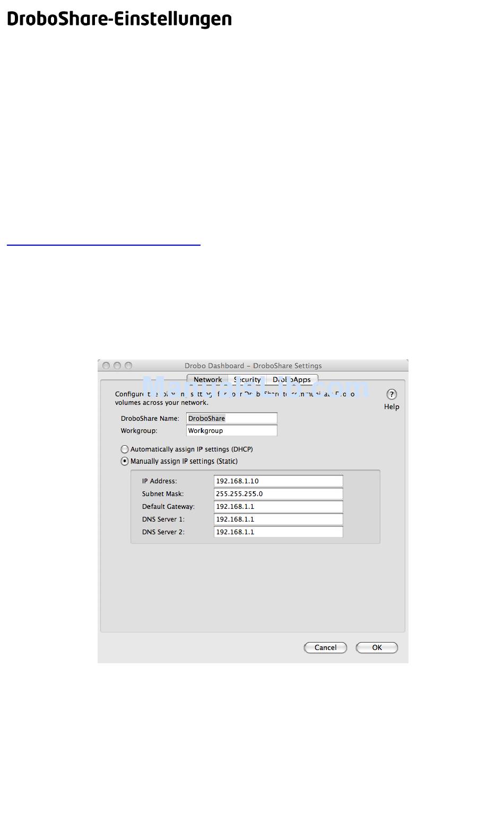The image size is (504, 832).
Task: Cancel the DroboShare settings dialog
Action: point(325,648)
